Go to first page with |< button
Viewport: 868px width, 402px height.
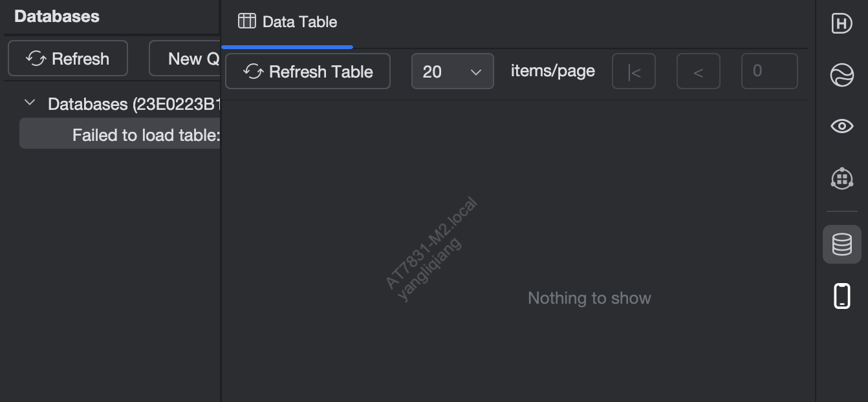click(634, 71)
